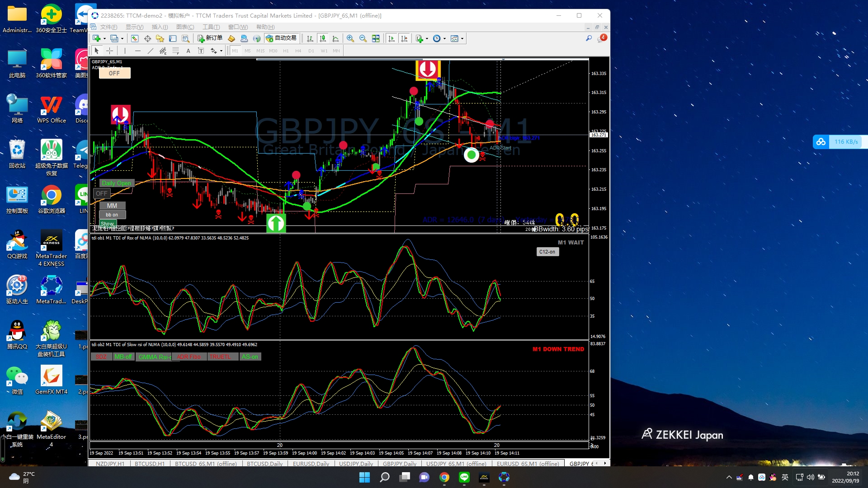This screenshot has height=488, width=868.
Task: Toggle the 自动交易 auto trading button
Action: point(281,38)
